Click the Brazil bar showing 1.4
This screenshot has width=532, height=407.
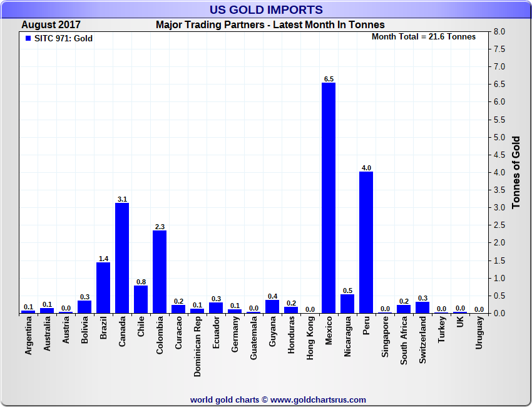point(103,288)
